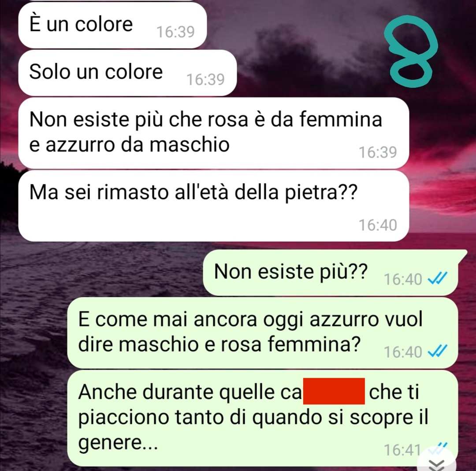Tap the "Non esiste più che rosa è da femmina" message
The image size is (476, 471).
click(213, 133)
